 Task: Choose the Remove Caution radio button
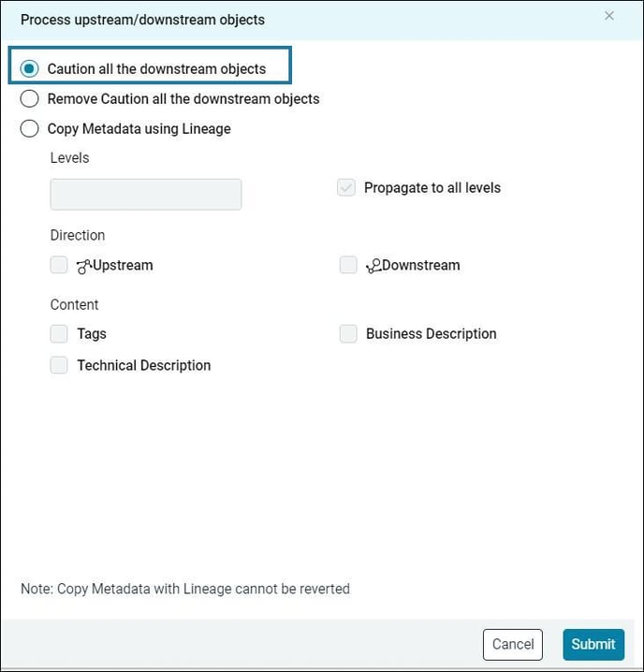click(x=30, y=98)
